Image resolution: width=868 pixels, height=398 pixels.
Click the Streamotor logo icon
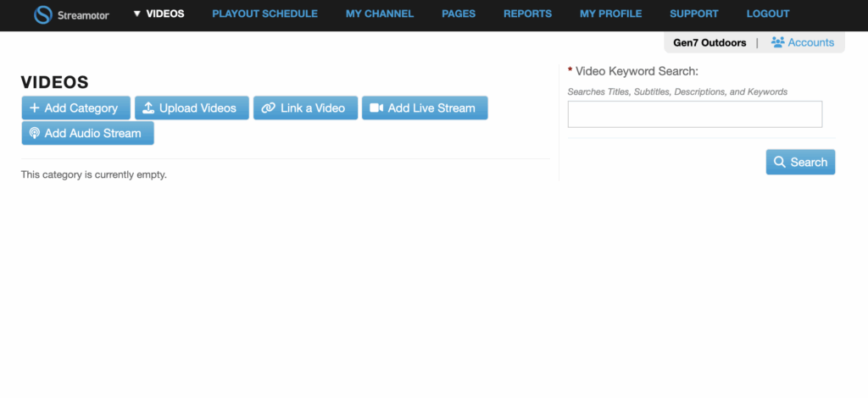42,14
